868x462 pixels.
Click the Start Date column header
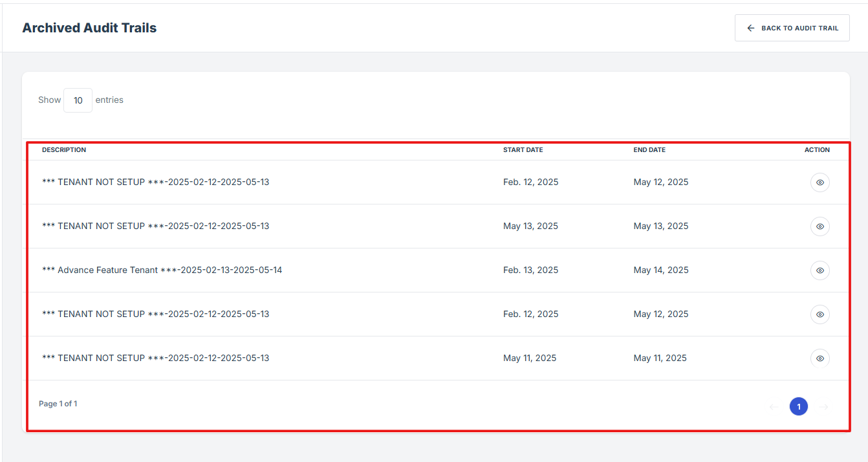523,150
